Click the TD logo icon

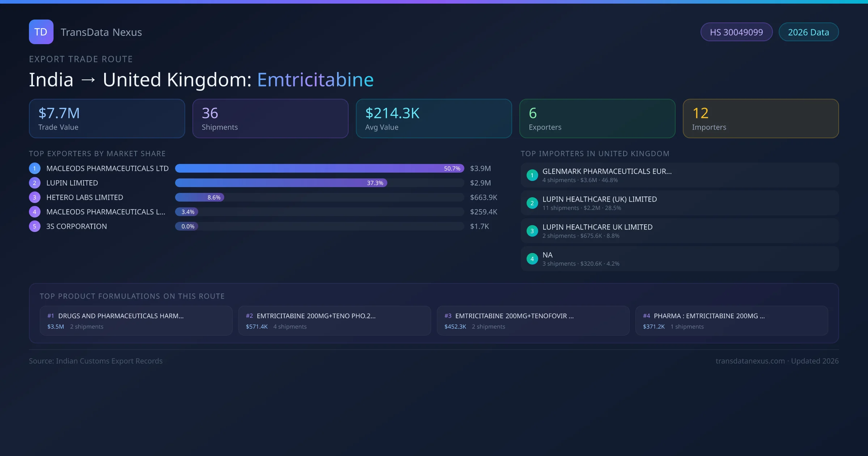(x=41, y=32)
